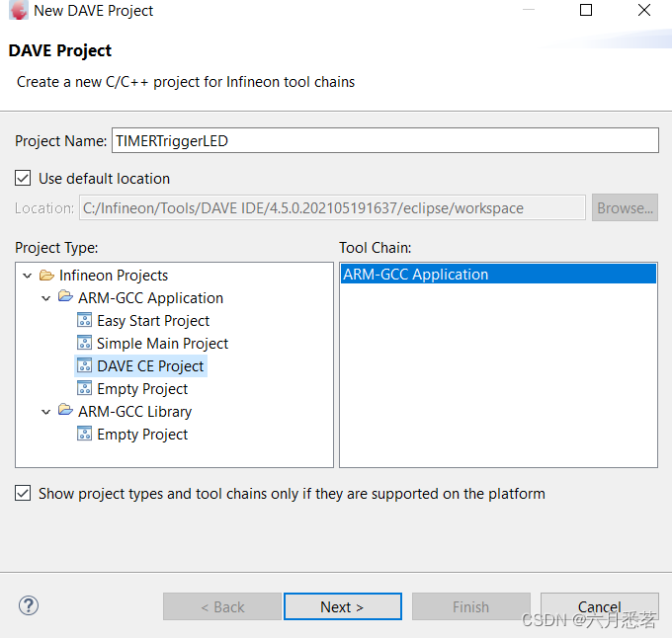Click the DAVE application icon in title bar

[18, 10]
